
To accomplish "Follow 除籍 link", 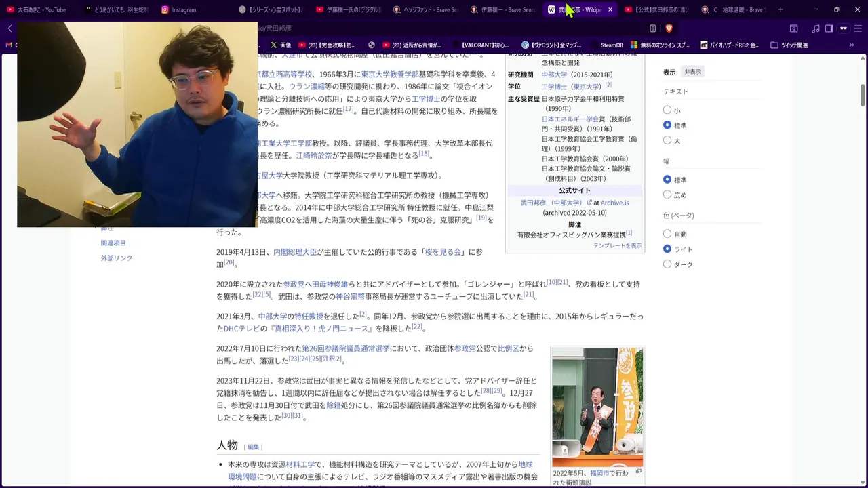I will [333, 405].
